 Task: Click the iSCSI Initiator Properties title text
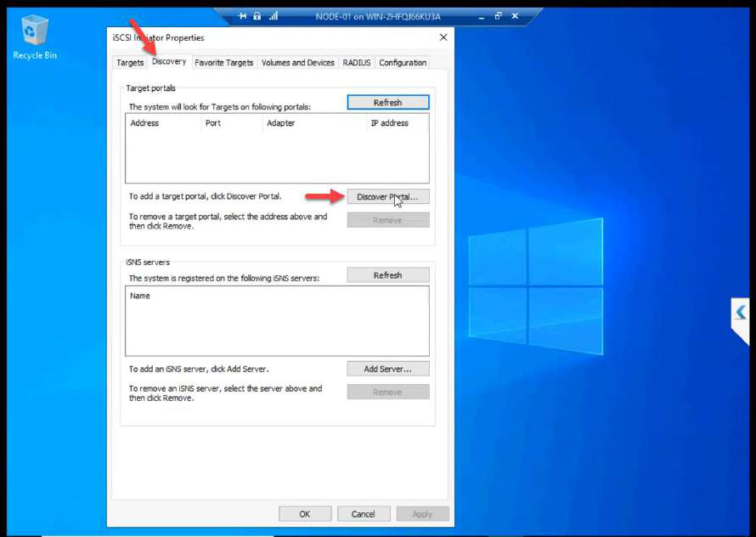tap(158, 37)
